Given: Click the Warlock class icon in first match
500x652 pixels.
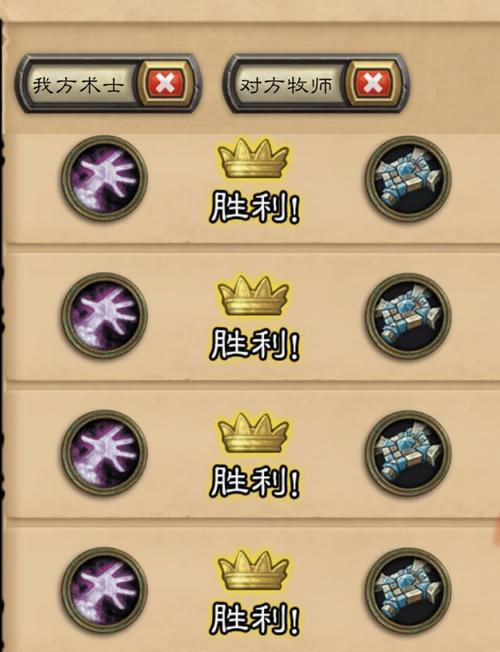Looking at the screenshot, I should 104,178.
